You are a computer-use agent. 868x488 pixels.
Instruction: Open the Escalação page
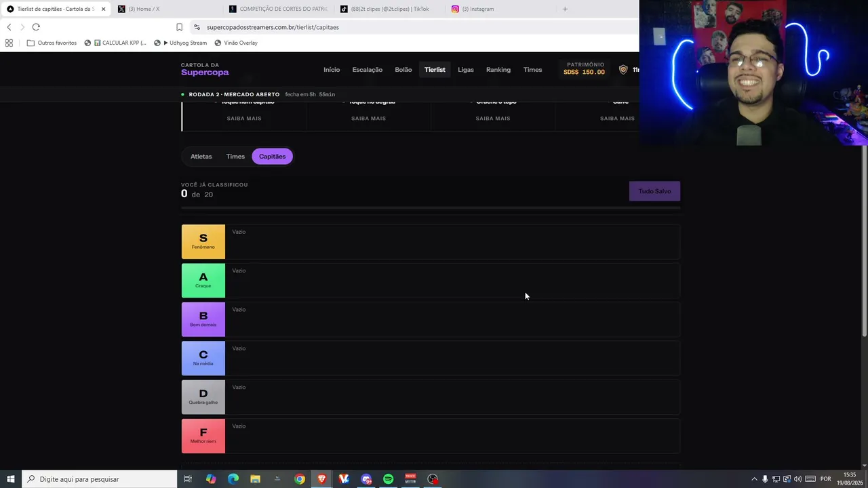point(368,70)
